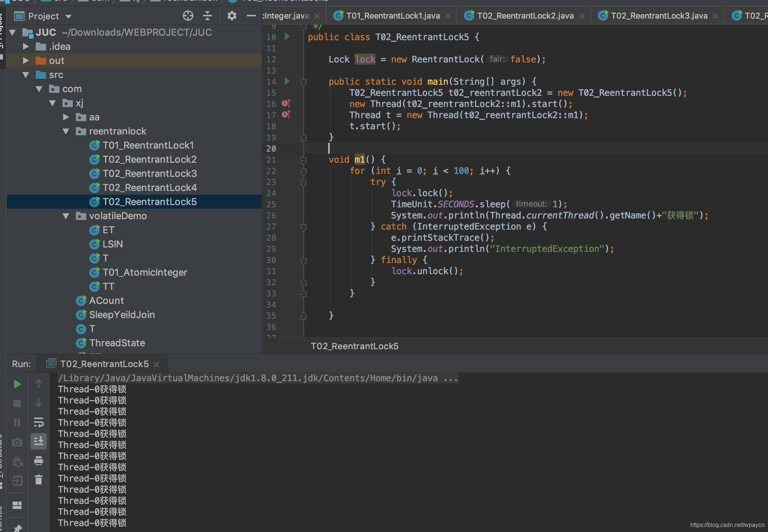Viewport: 768px width, 532px height.
Task: Expand the aa package
Action: [66, 117]
